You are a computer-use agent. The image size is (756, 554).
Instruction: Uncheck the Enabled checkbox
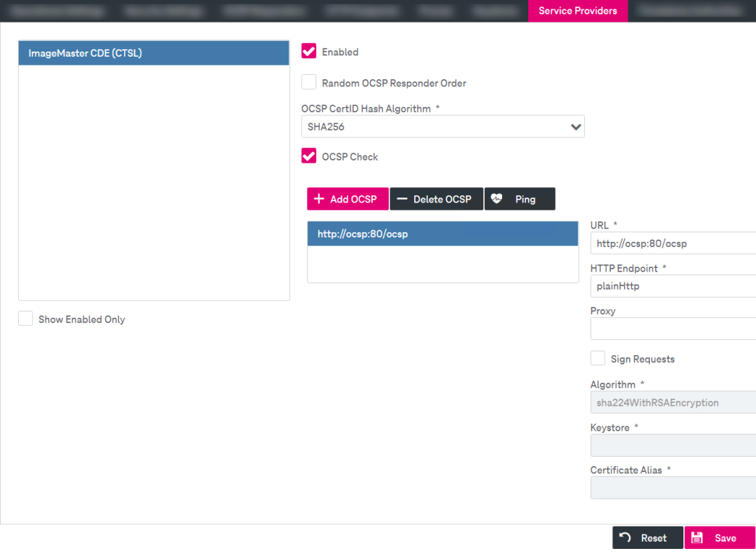[x=309, y=52]
